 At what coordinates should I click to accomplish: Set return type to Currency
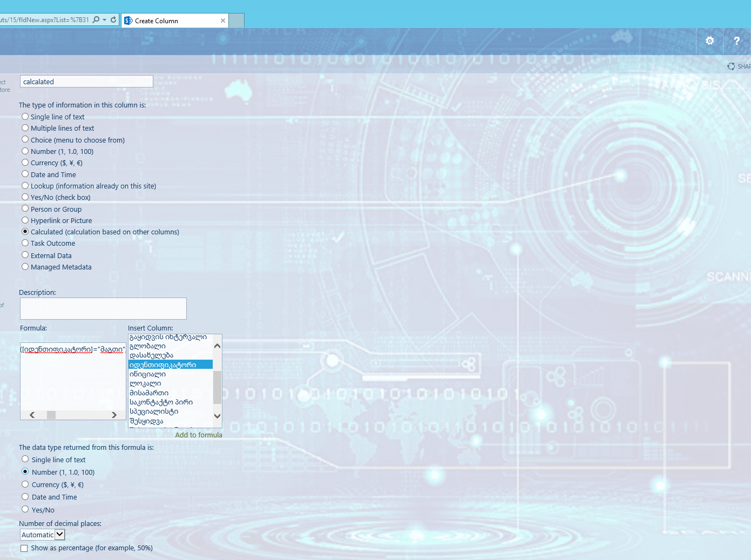(x=25, y=484)
